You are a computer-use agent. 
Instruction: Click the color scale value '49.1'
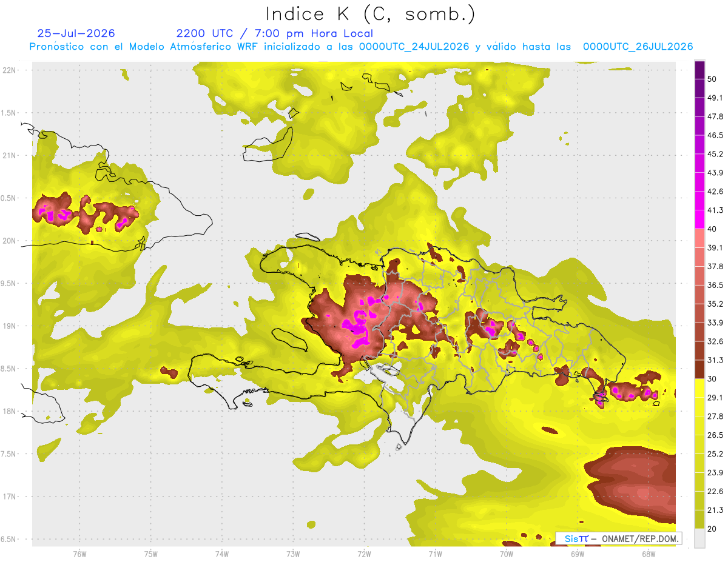pyautogui.click(x=715, y=98)
